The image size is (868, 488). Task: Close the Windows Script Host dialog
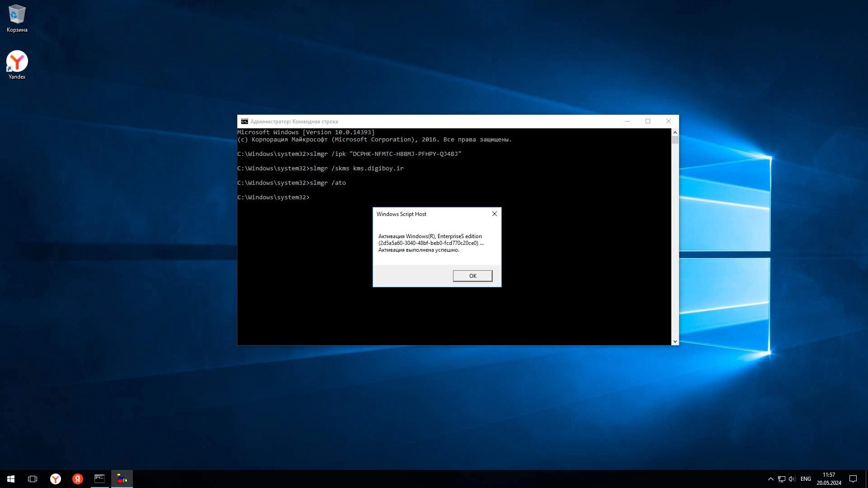(x=494, y=214)
